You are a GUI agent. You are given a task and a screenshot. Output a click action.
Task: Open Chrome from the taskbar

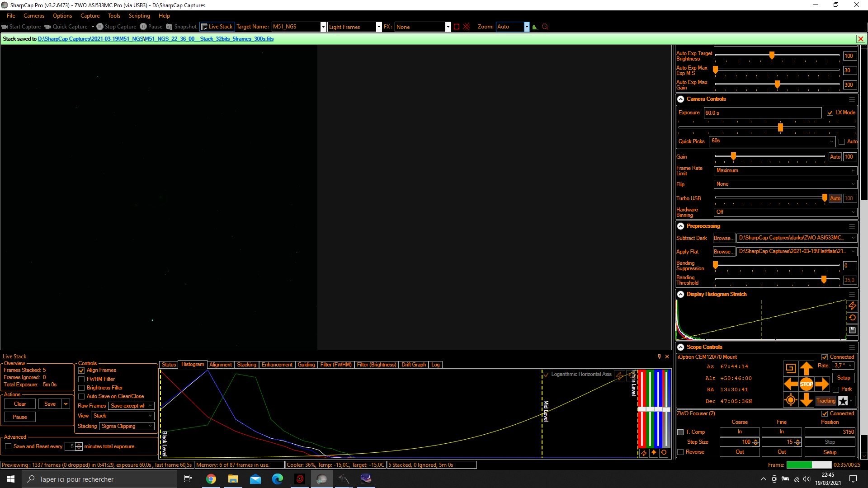pyautogui.click(x=211, y=479)
